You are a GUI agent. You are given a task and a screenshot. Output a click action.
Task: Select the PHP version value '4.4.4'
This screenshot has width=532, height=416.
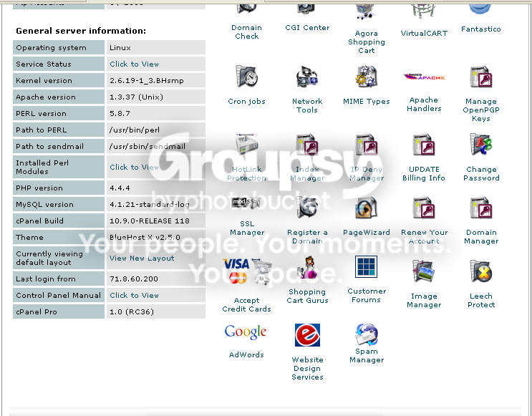pyautogui.click(x=120, y=188)
